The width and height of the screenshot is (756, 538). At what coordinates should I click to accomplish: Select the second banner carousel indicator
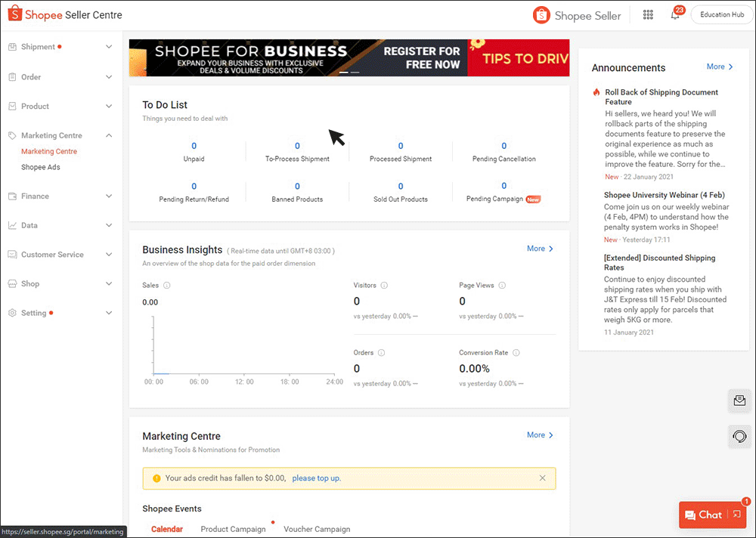(x=355, y=73)
